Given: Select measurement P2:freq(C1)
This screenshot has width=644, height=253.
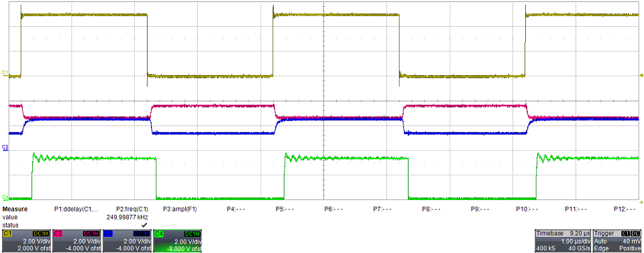Looking at the screenshot, I should click(x=132, y=209).
